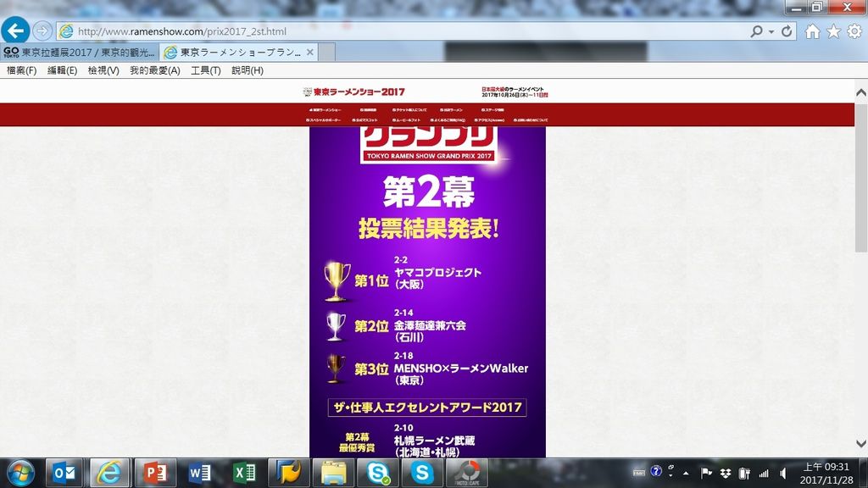
Task: Click the volume speaker tray icon
Action: pos(782,474)
